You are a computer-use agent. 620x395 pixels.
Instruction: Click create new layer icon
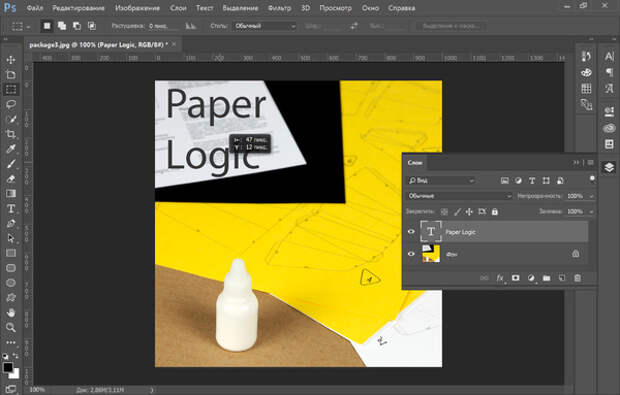coord(562,278)
